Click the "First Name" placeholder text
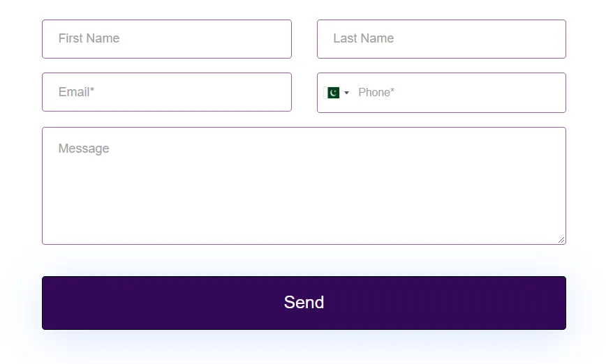The image size is (606, 364). (89, 38)
